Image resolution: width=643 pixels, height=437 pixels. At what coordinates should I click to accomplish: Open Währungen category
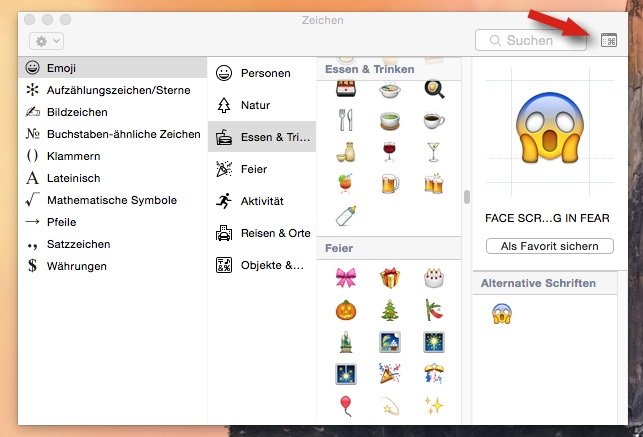[x=113, y=266]
